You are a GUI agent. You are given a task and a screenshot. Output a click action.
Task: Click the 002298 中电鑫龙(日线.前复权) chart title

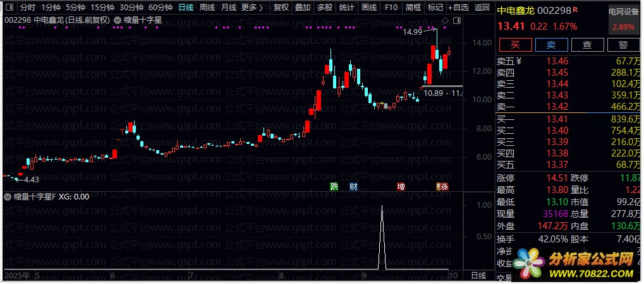click(x=57, y=20)
